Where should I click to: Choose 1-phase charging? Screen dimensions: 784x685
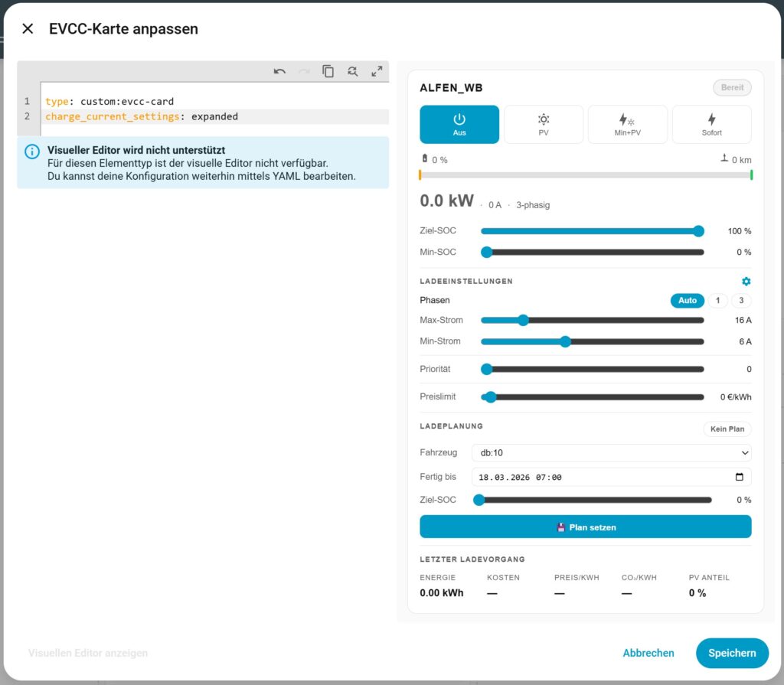(717, 301)
